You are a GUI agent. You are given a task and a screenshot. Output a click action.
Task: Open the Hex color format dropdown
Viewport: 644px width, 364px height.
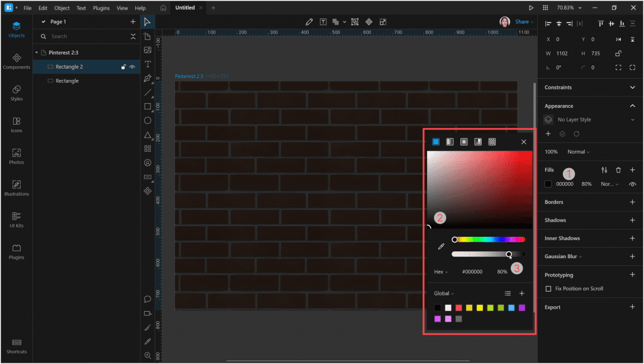(x=441, y=272)
